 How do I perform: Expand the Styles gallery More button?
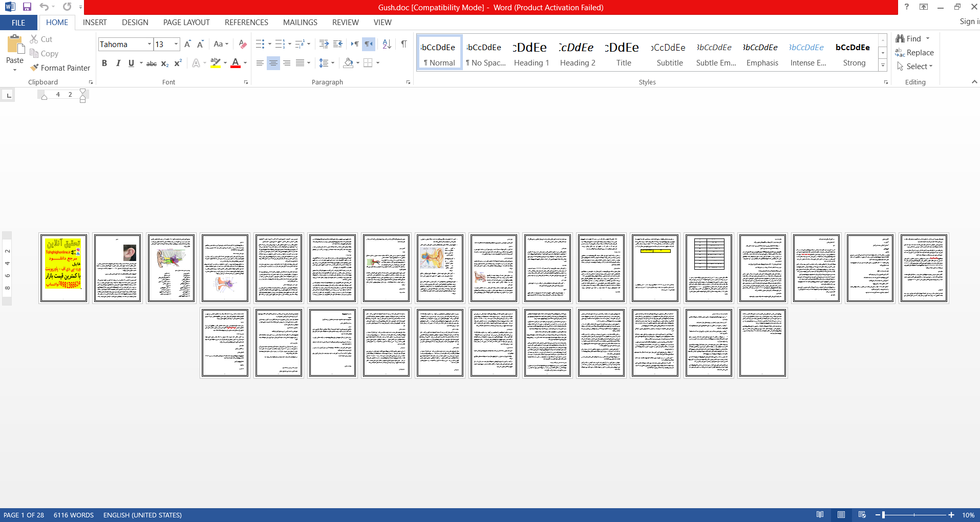point(883,66)
